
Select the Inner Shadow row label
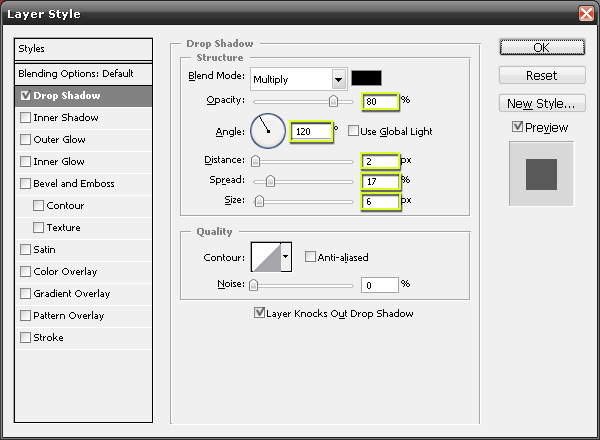[66, 117]
